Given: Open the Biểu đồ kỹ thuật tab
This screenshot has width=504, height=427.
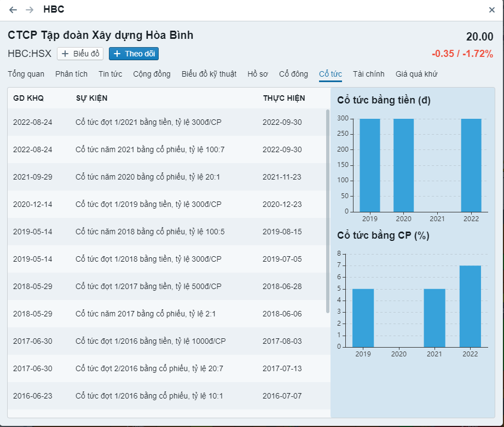Looking at the screenshot, I should (x=208, y=74).
